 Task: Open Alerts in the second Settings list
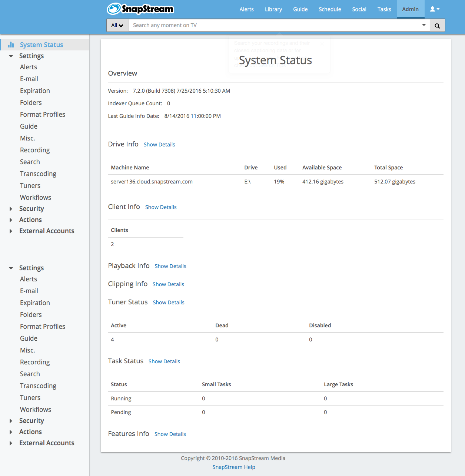tap(29, 279)
